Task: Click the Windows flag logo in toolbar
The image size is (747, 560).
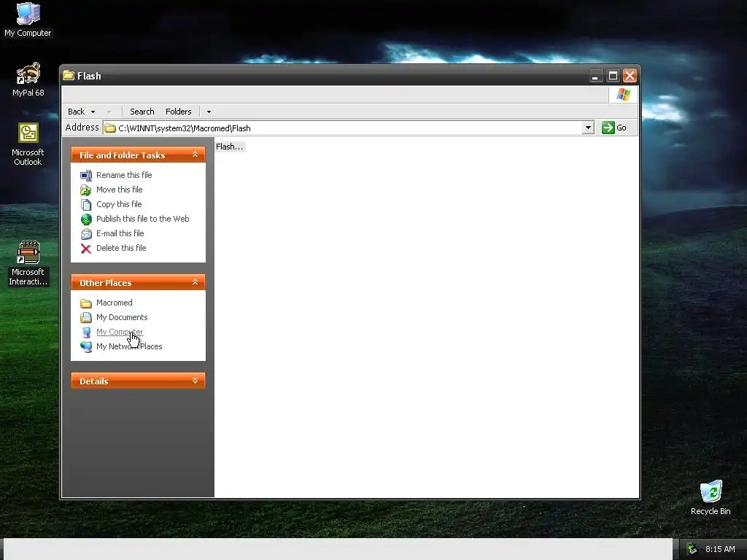Action: [x=623, y=95]
